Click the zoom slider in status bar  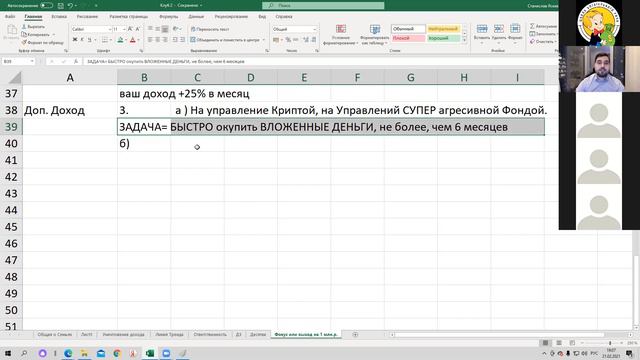610,343
